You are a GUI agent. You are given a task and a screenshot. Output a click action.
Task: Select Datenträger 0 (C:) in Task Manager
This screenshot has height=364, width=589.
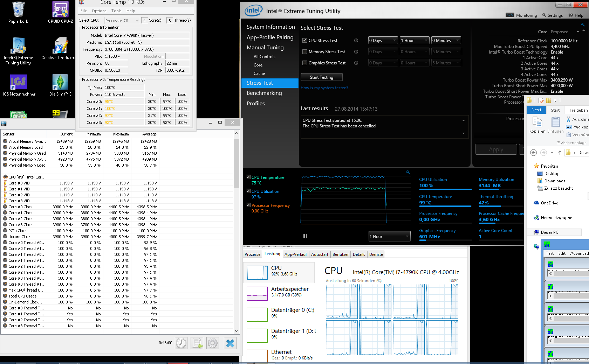[x=279, y=314]
